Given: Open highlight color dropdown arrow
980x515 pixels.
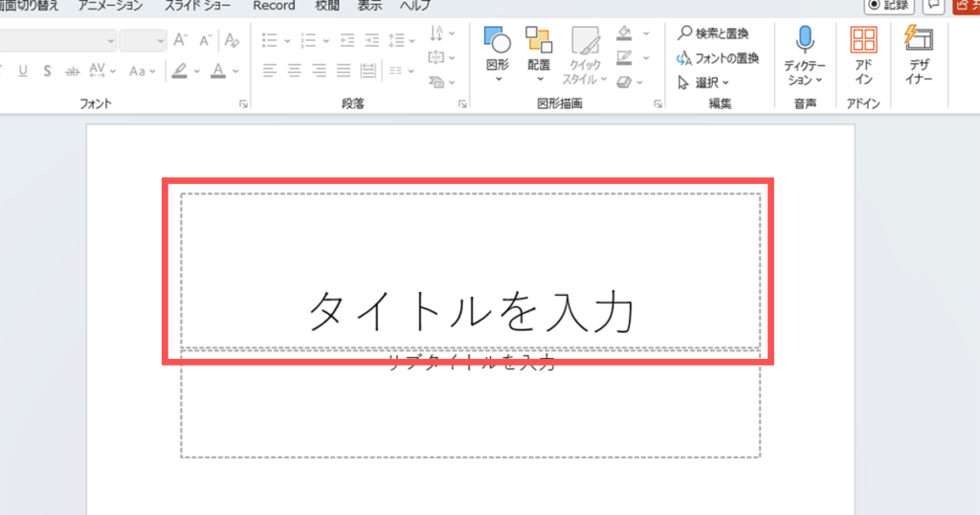Looking at the screenshot, I should click(x=196, y=71).
